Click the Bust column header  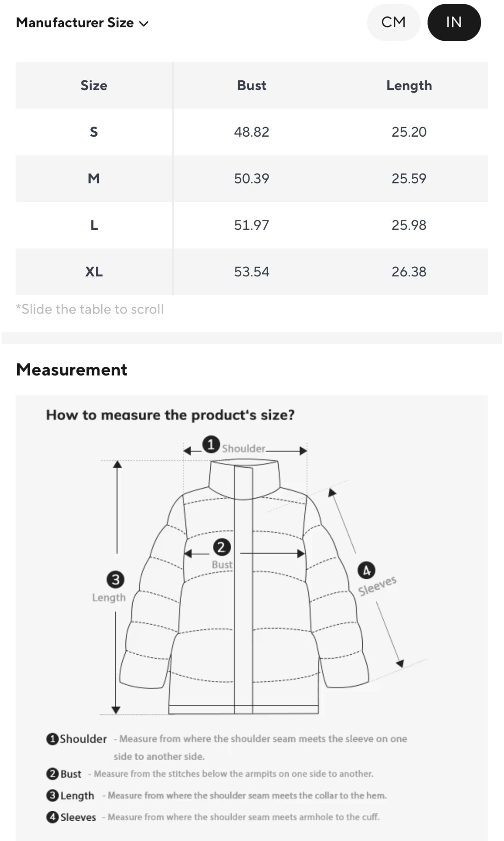point(251,85)
